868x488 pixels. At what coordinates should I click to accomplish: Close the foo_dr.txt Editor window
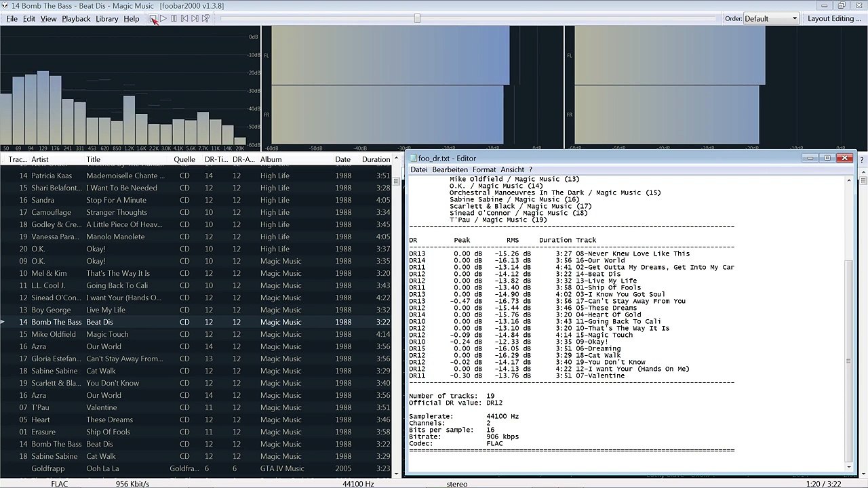click(844, 158)
